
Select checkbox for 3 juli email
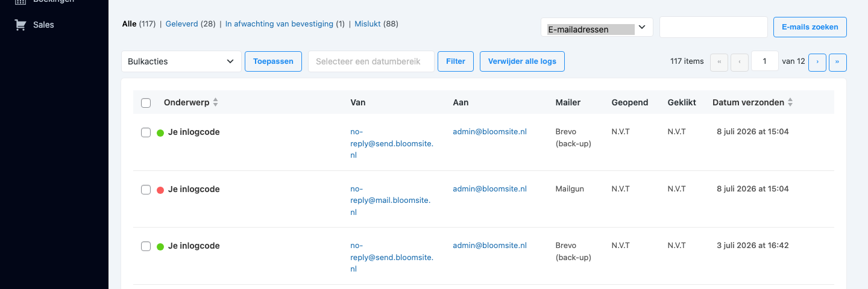tap(146, 246)
